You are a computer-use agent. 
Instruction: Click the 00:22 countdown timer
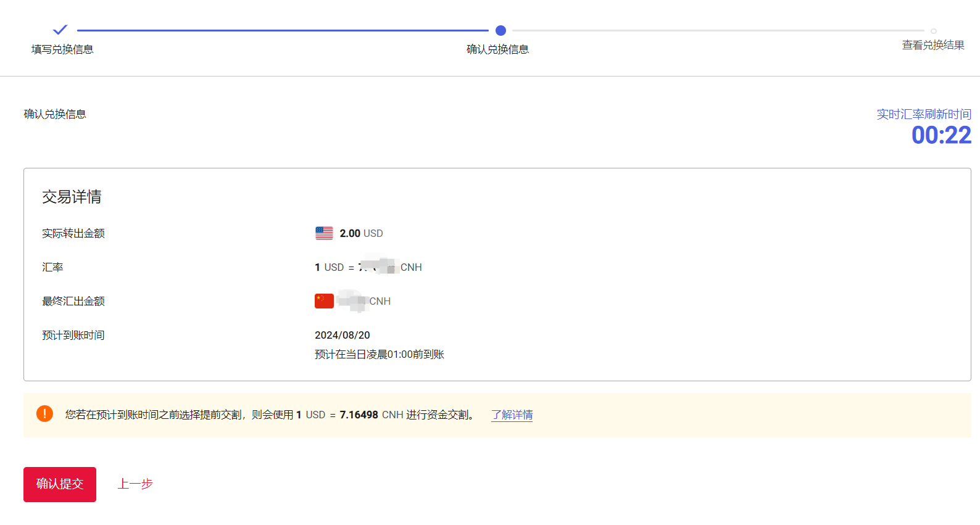pos(941,135)
